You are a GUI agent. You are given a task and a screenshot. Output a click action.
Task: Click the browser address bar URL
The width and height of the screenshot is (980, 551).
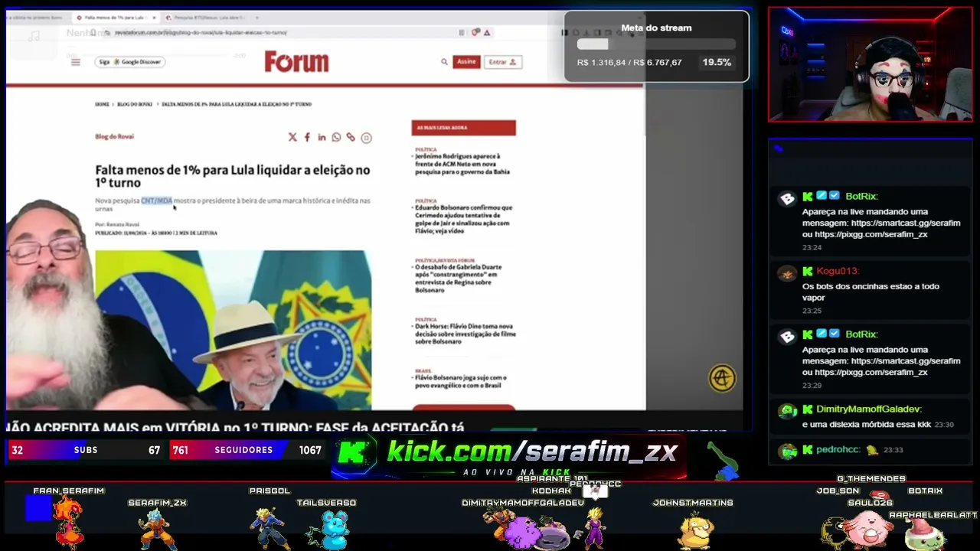[x=201, y=33]
